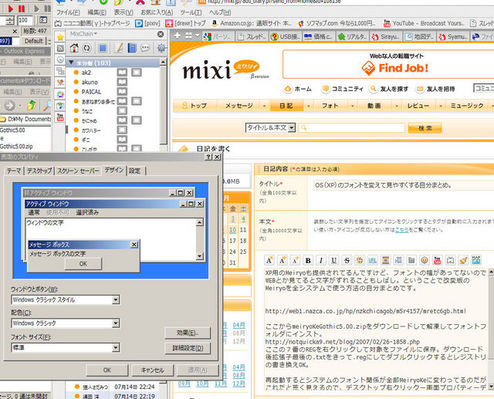This screenshot has width=494, height=399.
Task: Select the largest font size A icon
Action: click(269, 260)
